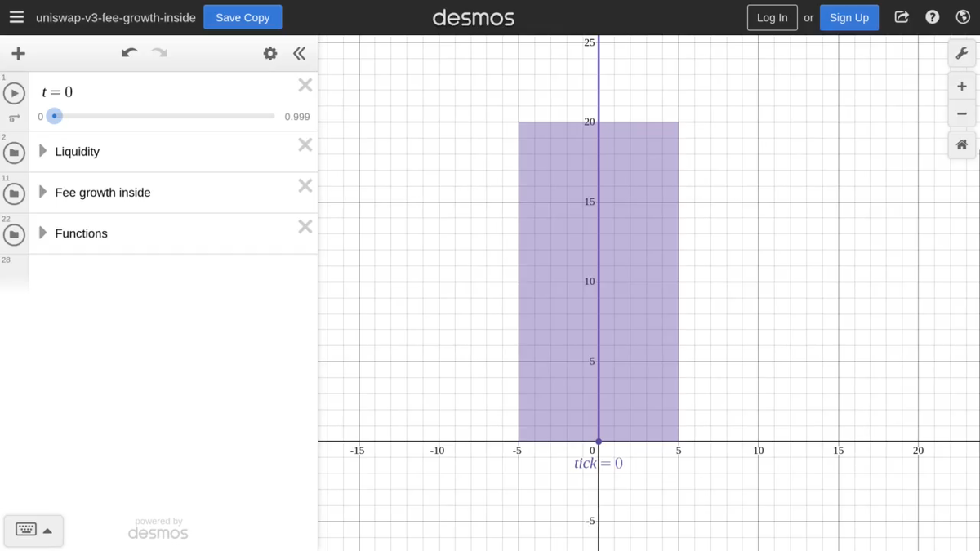Open the Help question mark menu

(x=932, y=17)
